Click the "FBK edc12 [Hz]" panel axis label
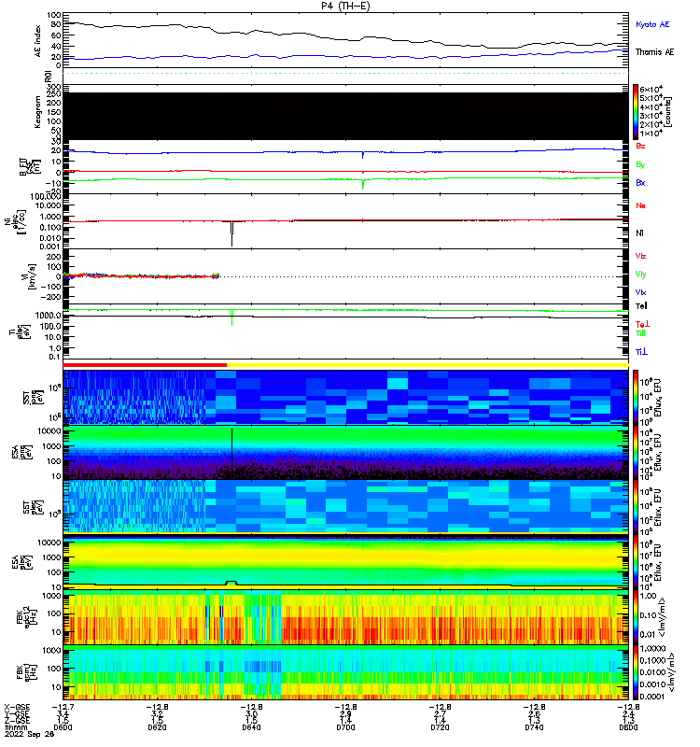Image resolution: width=700 pixels, height=747 pixels. point(24,617)
